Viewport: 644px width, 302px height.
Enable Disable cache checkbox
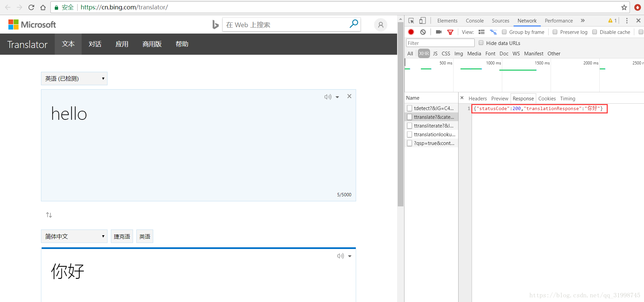coord(595,32)
